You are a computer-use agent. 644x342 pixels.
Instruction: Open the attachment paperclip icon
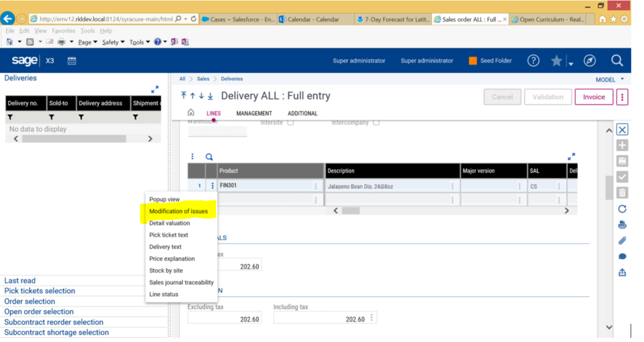(x=622, y=241)
